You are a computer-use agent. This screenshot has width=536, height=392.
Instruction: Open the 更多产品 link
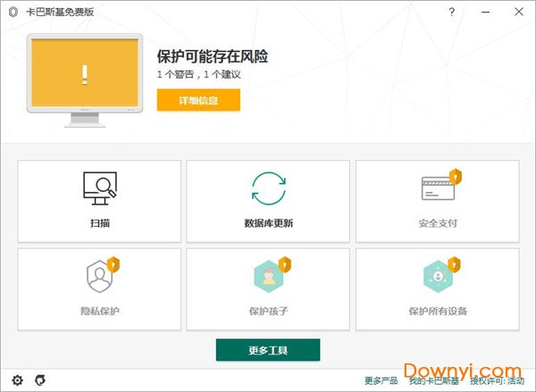[381, 381]
